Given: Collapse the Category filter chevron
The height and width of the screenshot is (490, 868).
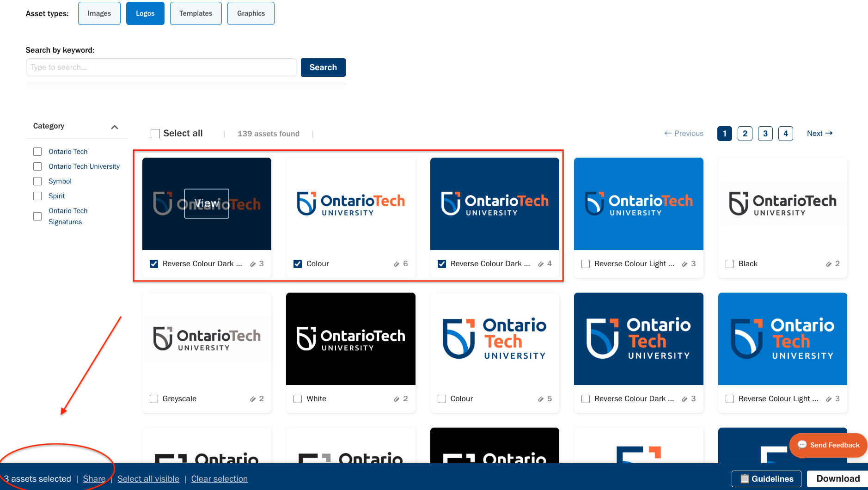Looking at the screenshot, I should 115,127.
